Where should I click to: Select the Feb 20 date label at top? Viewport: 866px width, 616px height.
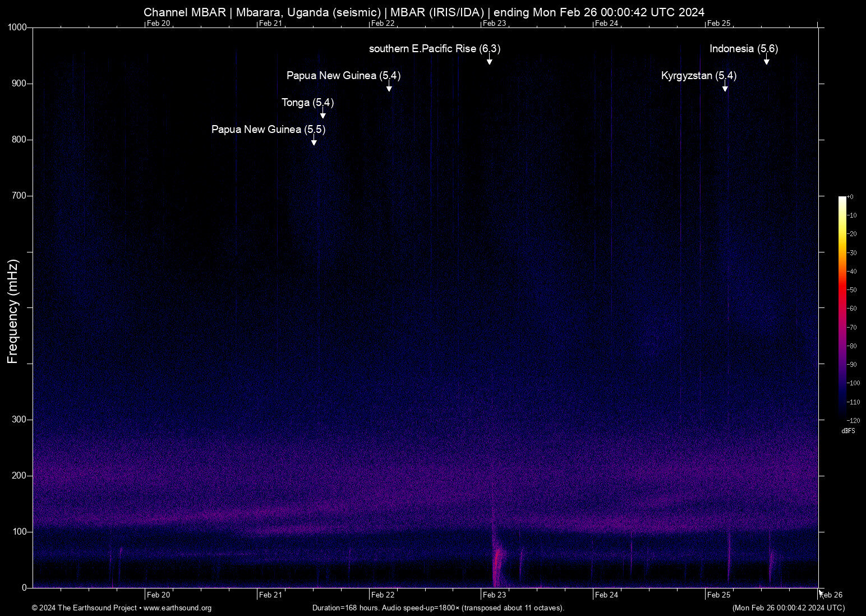coord(159,23)
